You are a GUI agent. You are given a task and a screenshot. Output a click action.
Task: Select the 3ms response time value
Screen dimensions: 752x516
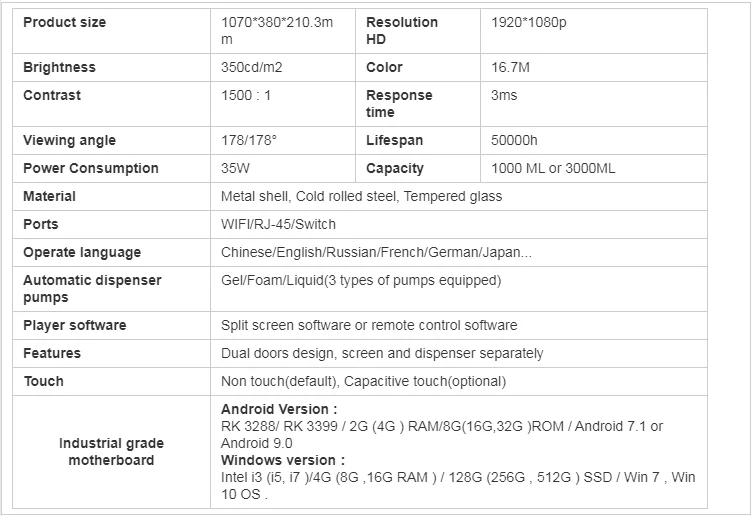pyautogui.click(x=504, y=95)
